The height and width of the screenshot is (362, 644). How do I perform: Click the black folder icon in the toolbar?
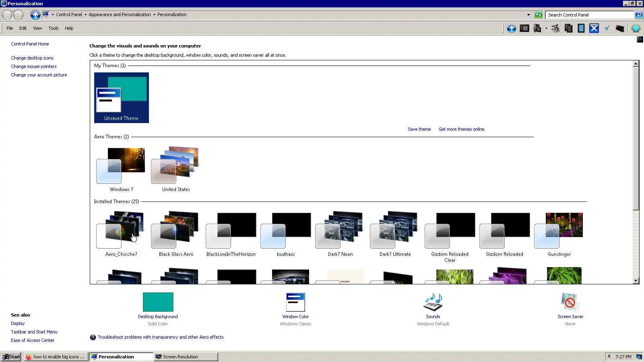tap(620, 28)
